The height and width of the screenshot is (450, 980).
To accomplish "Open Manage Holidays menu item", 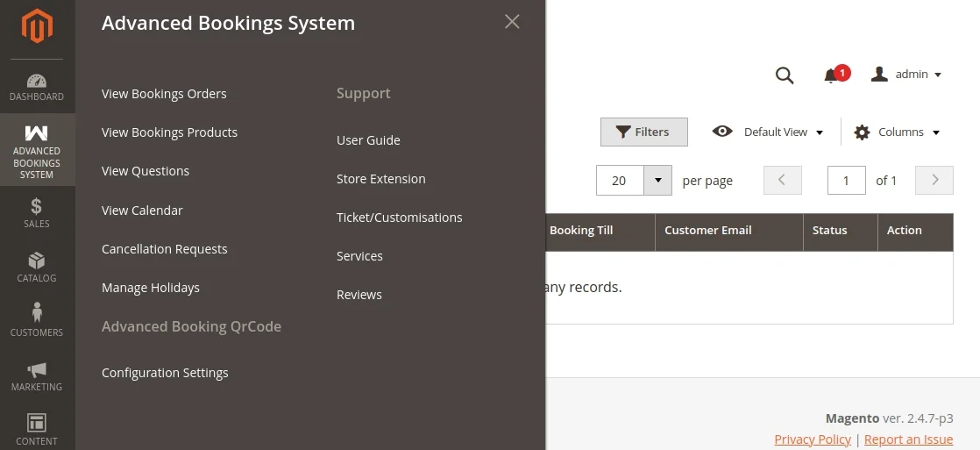I will (151, 288).
